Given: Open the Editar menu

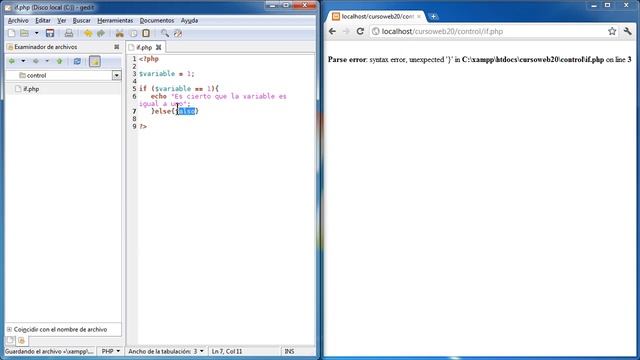Looking at the screenshot, I should tap(43, 20).
